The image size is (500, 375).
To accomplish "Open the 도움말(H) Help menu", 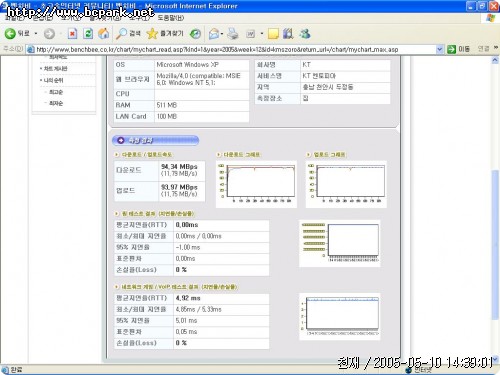I will tap(171, 18).
